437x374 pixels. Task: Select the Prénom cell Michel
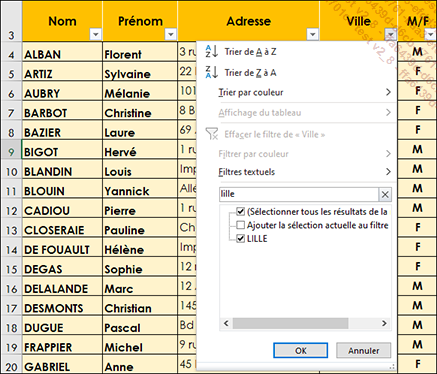(x=140, y=345)
